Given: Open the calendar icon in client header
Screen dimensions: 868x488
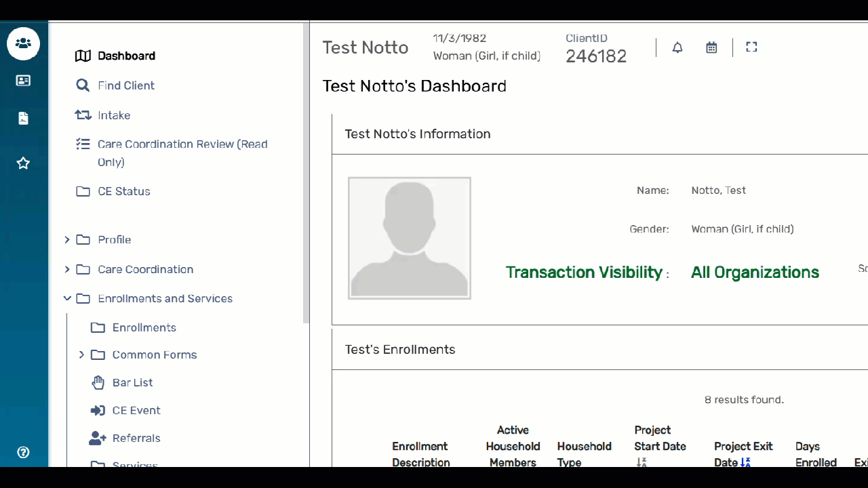Looking at the screenshot, I should tap(711, 47).
